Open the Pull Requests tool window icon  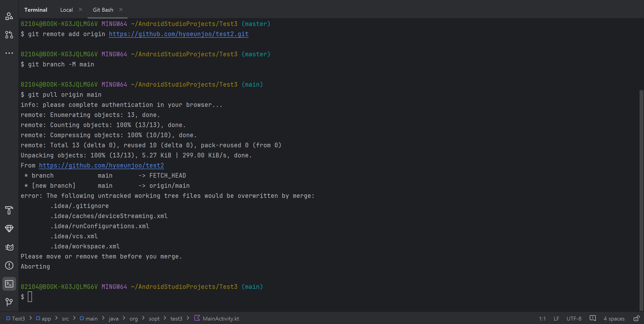pos(9,34)
